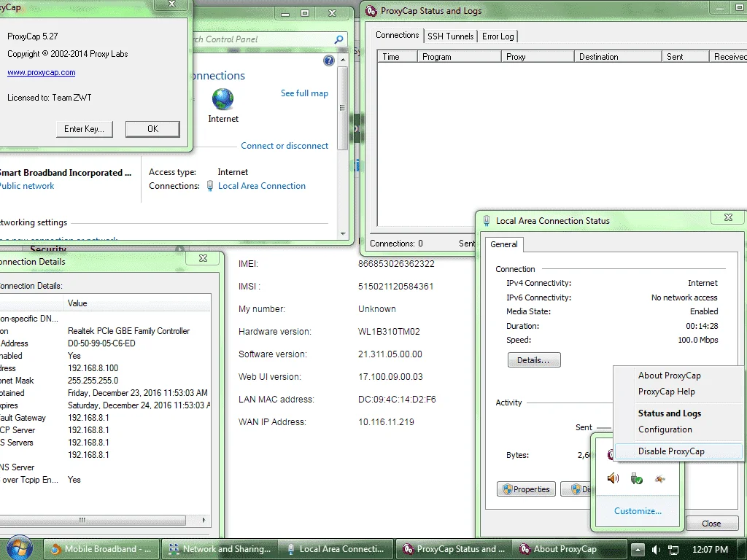Click Connect or disconnect link
This screenshot has width=747, height=560.
[285, 146]
